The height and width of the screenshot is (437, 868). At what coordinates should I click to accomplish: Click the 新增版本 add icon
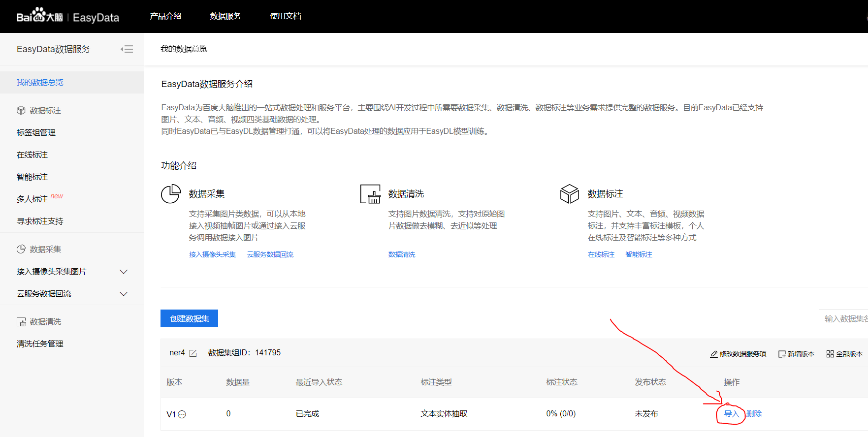click(x=782, y=354)
